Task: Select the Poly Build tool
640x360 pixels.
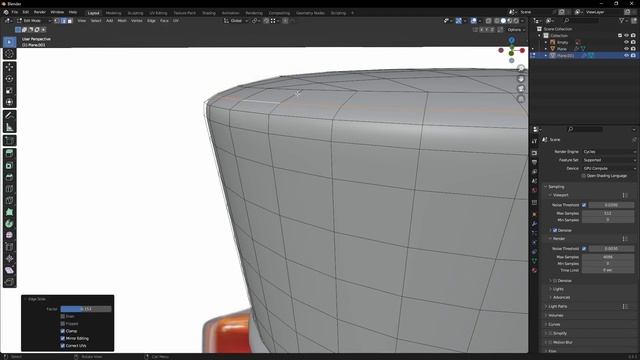Action: [9, 212]
